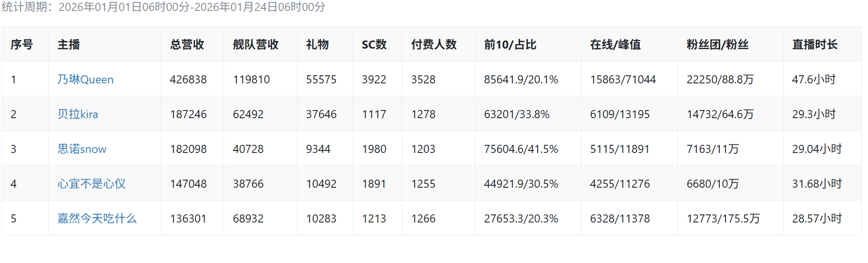Open the 乃琳Queen streamer link
Image resolution: width=868 pixels, height=263 pixels.
coord(85,80)
